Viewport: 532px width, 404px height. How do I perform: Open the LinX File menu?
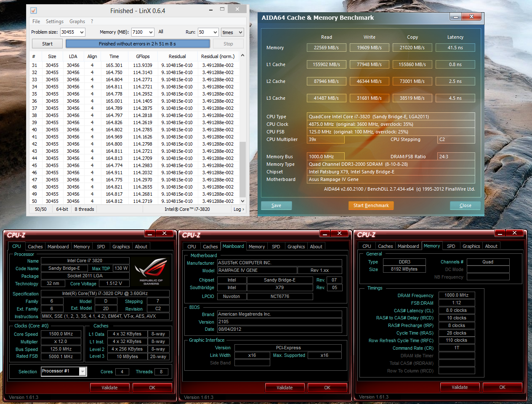pos(36,21)
